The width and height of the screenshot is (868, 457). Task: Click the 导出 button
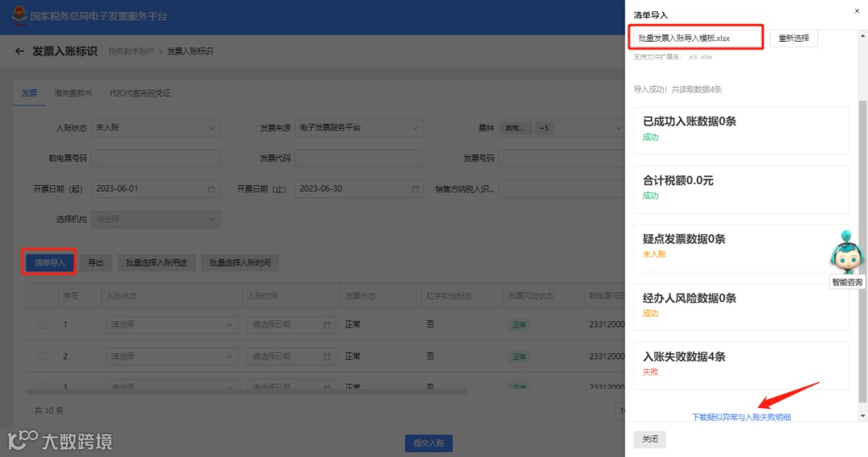click(96, 262)
